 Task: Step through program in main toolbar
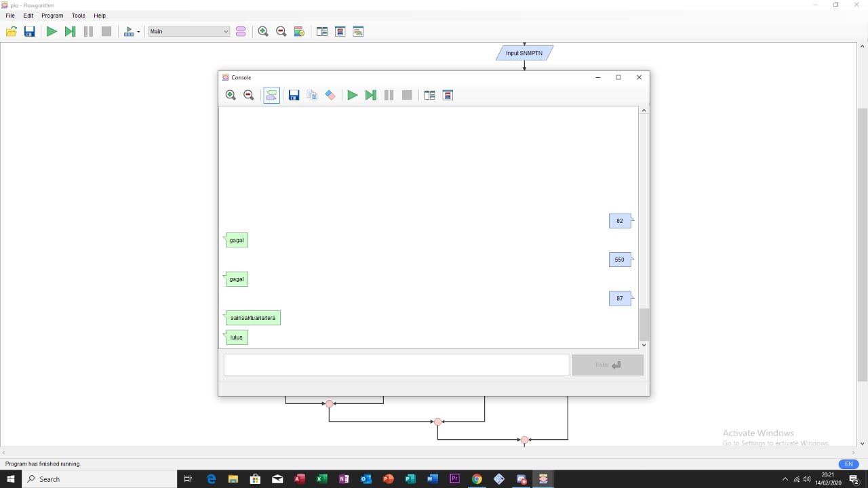(70, 31)
